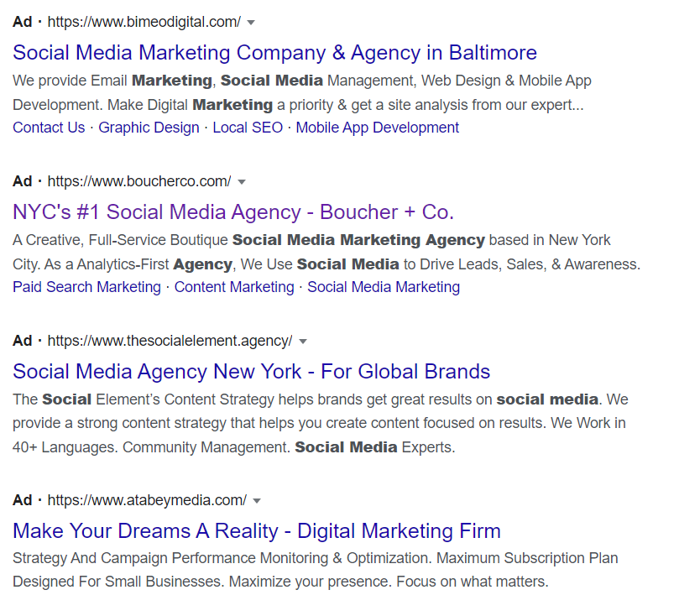Click the Ad label beside atabeymedia.com
This screenshot has height=616, width=679.
22,500
